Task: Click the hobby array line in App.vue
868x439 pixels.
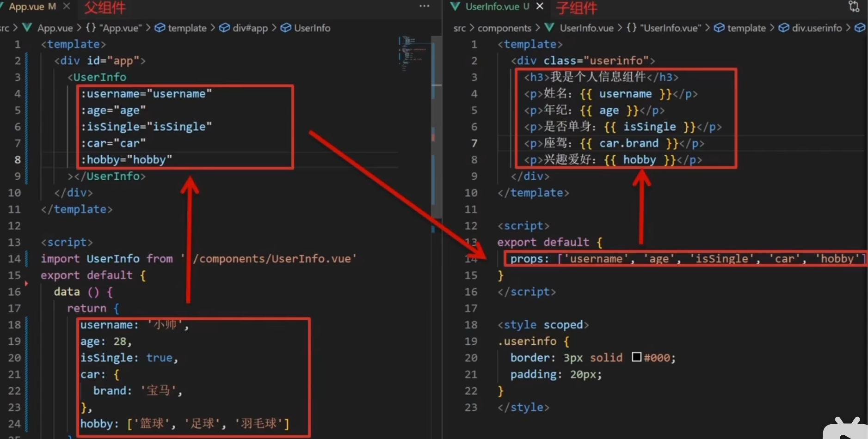Action: click(185, 424)
